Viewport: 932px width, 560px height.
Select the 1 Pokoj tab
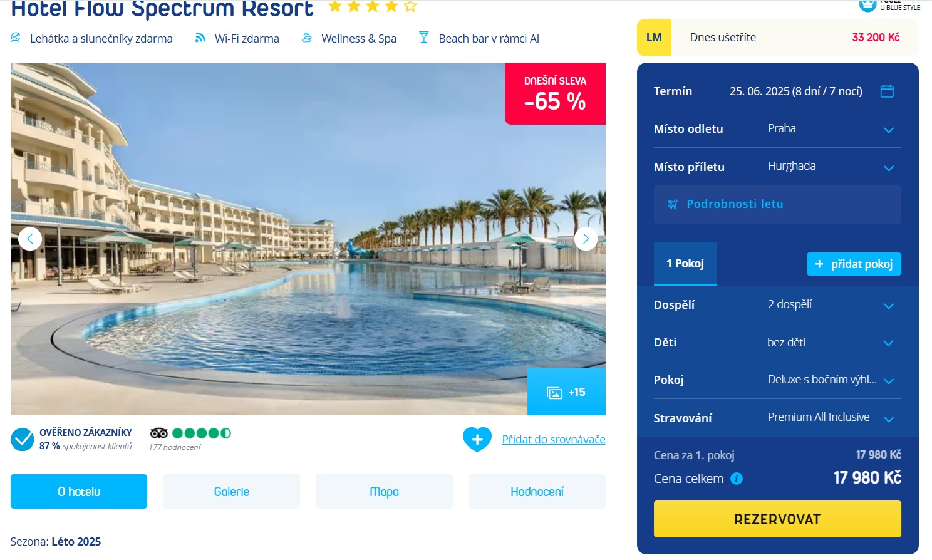685,264
